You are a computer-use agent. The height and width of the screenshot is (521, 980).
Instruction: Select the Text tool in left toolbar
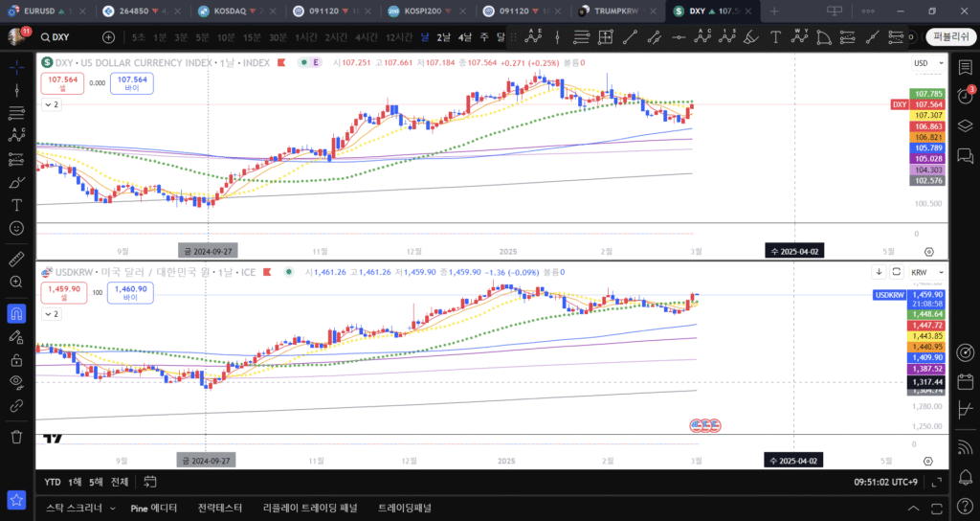click(17, 205)
